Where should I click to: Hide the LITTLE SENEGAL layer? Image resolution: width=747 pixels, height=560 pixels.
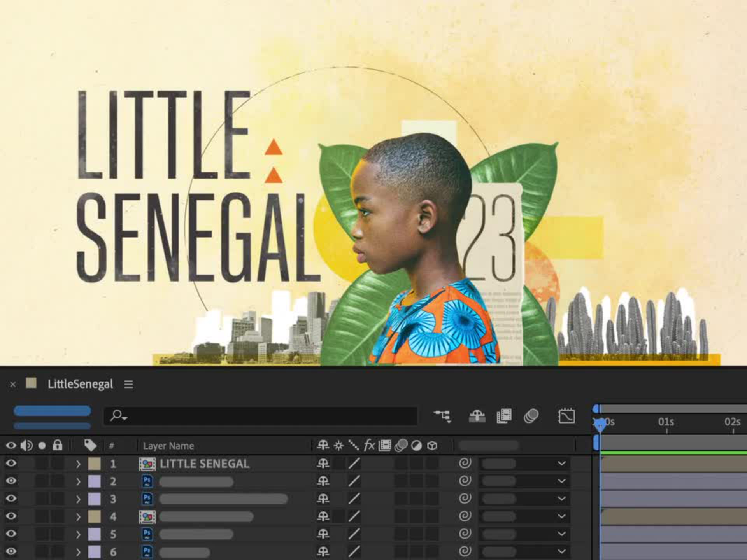click(x=11, y=463)
